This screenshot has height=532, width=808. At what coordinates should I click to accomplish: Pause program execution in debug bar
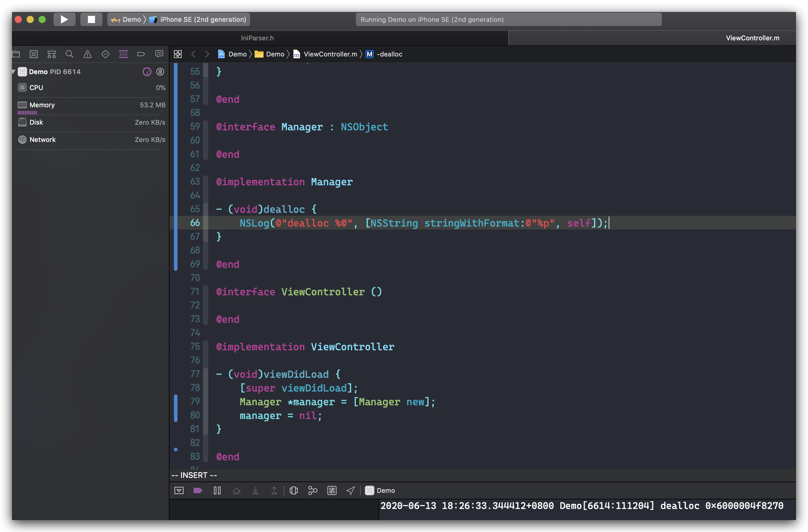tap(217, 490)
